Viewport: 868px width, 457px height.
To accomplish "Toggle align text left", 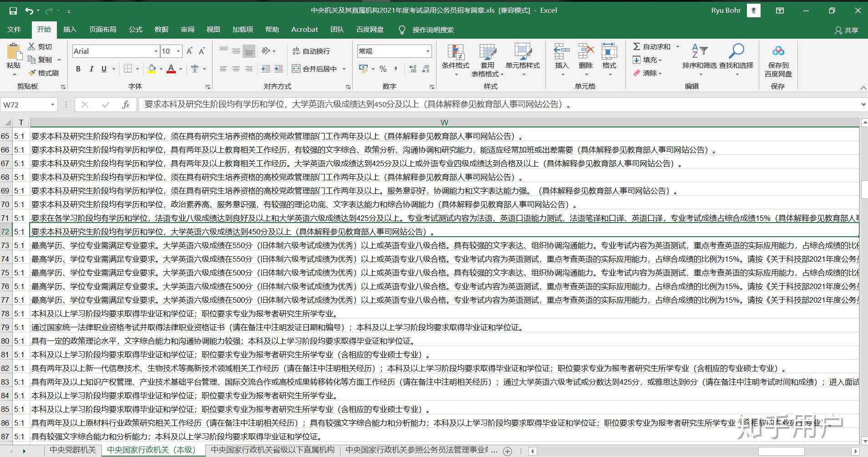I will pyautogui.click(x=223, y=69).
